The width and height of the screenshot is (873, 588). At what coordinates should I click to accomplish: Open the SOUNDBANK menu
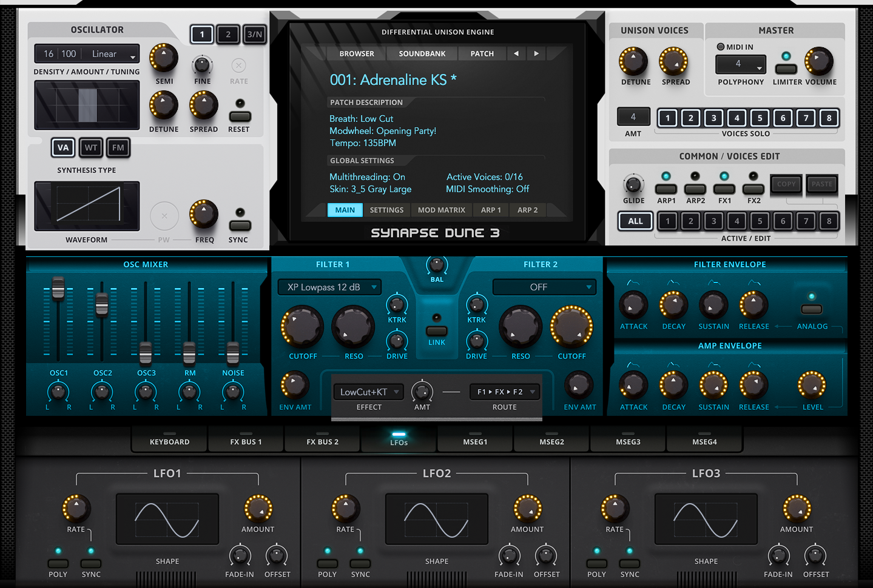422,53
